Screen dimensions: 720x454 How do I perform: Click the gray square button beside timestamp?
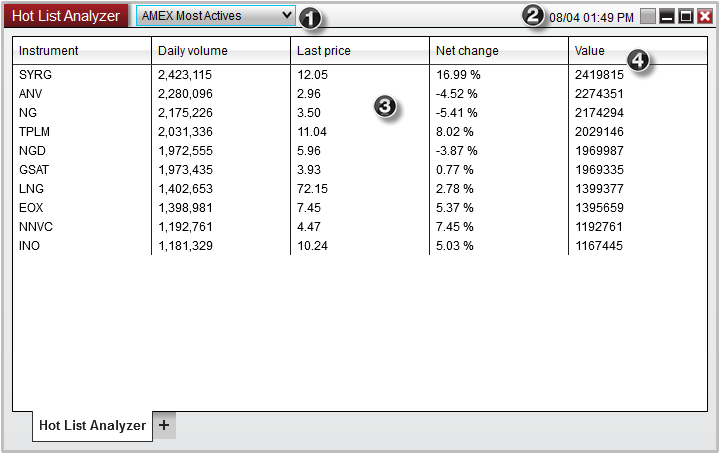coord(648,17)
